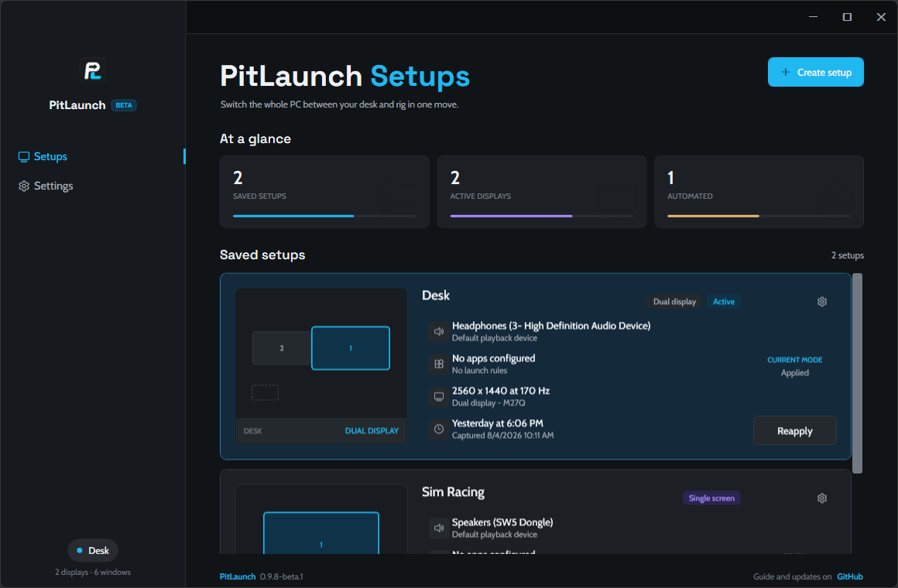Click the Desk apps grid icon
Screen dimensions: 898x588
(439, 364)
